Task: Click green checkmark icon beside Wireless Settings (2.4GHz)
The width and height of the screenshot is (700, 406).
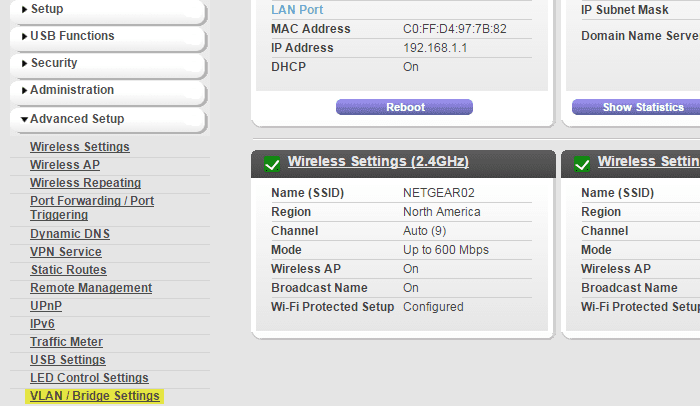Action: [x=272, y=164]
